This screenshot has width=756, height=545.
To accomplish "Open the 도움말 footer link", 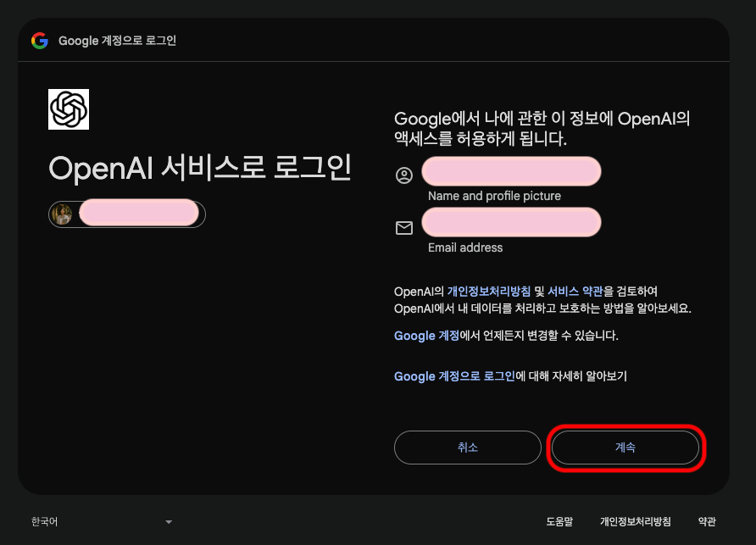I will click(559, 521).
